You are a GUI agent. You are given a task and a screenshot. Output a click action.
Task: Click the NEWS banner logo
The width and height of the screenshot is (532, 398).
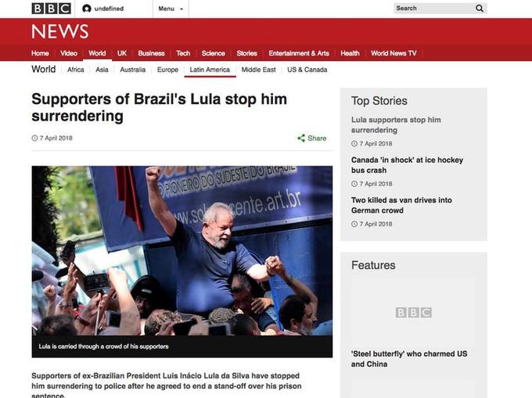pyautogui.click(x=59, y=31)
